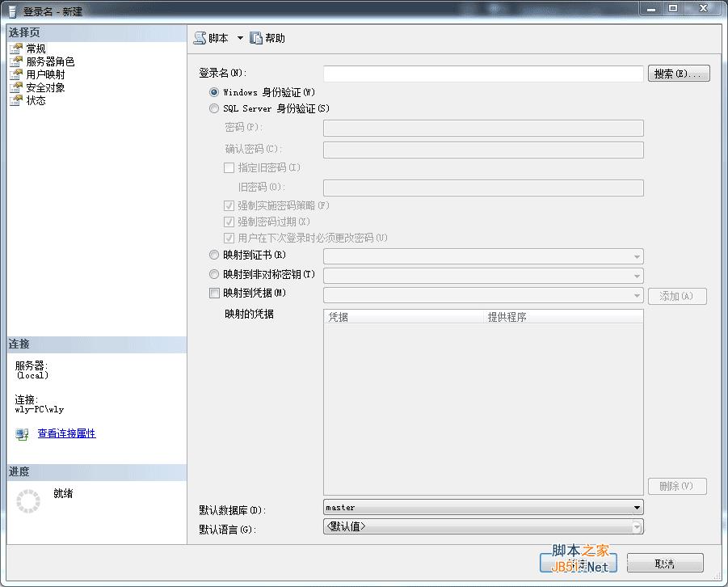Open the 默认语言 dropdown
728x587 pixels.
[637, 526]
